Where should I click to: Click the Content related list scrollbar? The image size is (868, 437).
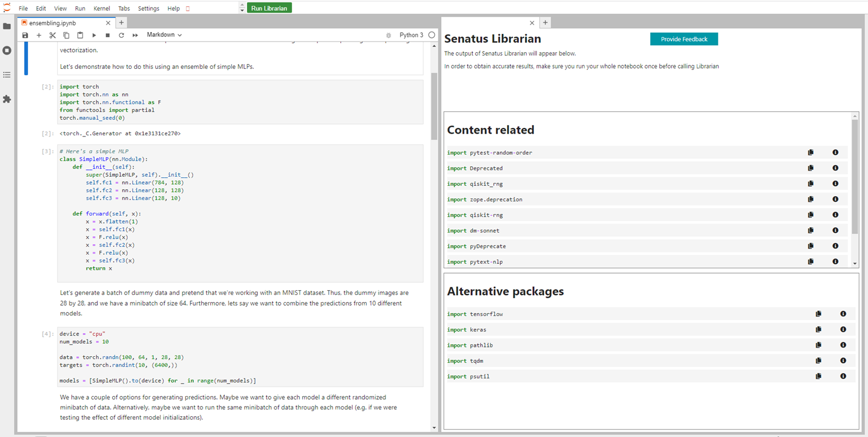(855, 176)
